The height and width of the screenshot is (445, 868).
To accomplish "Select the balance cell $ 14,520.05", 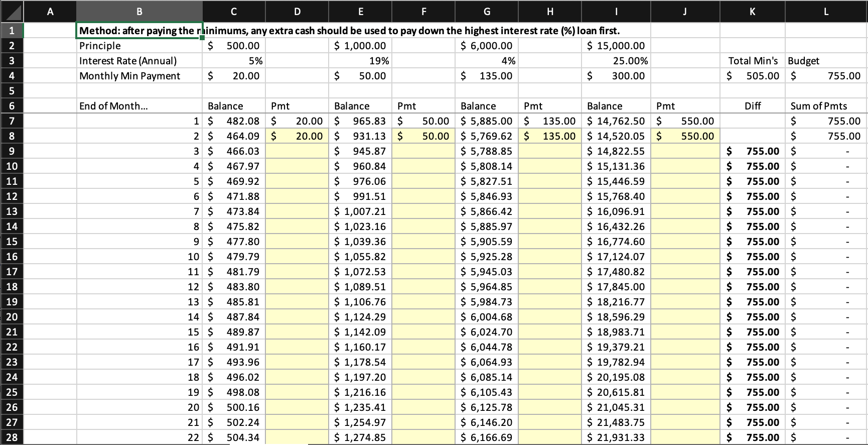I will (x=616, y=136).
